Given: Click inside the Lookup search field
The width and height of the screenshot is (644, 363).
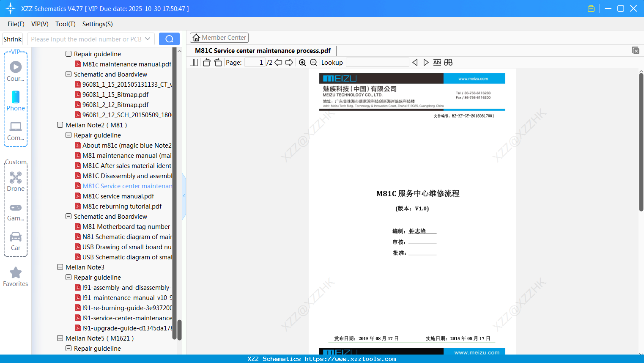Looking at the screenshot, I should coord(377,62).
